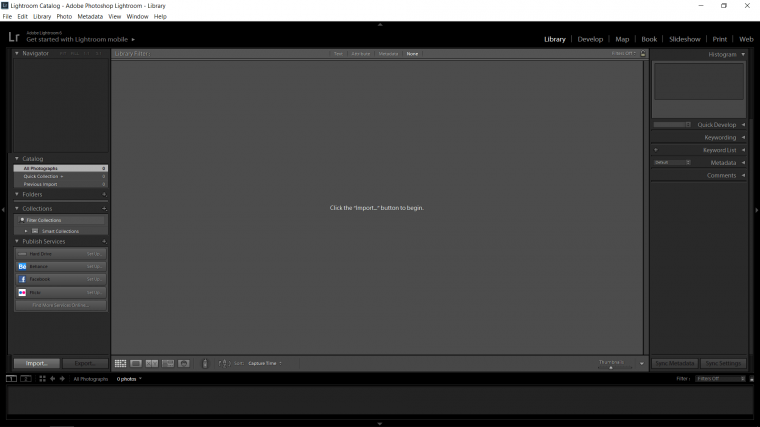Hide filmstrip via bottom edge arrow
This screenshot has height=427, width=760.
[x=380, y=424]
